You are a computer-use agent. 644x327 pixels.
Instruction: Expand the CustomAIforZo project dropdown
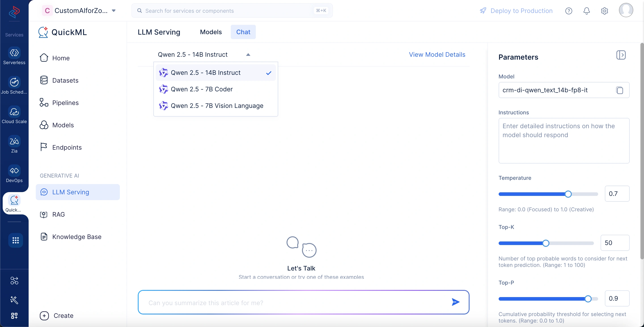114,11
